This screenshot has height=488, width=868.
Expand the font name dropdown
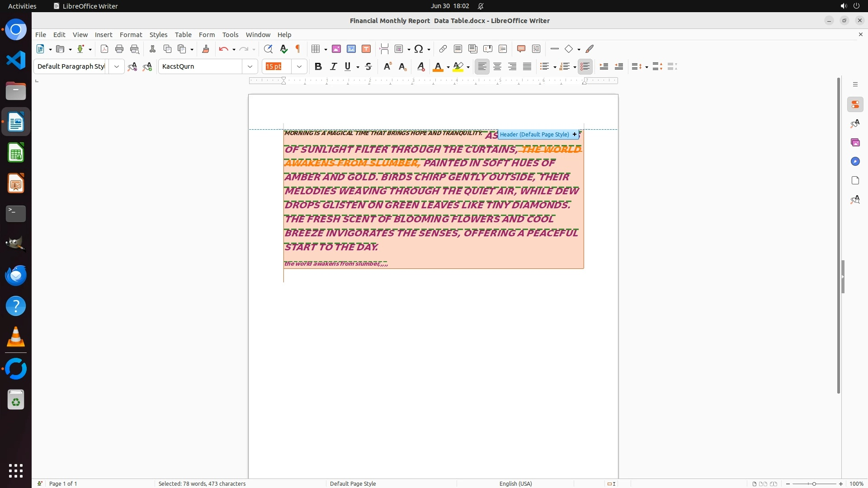point(250,66)
